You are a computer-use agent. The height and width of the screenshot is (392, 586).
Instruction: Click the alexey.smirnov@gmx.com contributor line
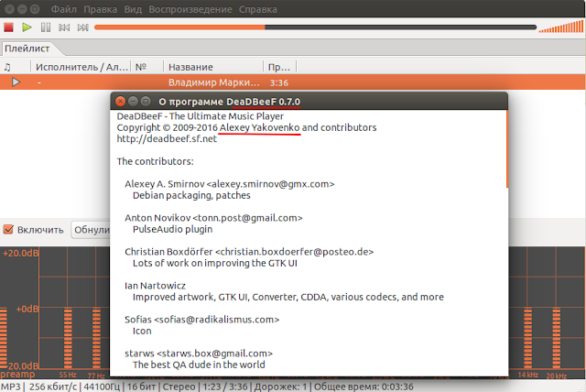point(230,184)
